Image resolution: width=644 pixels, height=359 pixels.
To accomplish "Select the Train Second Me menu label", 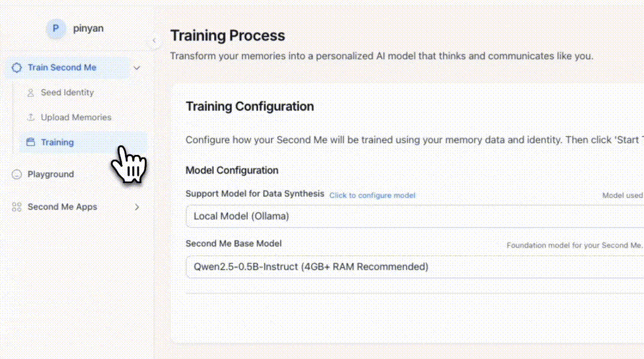I will pos(62,68).
